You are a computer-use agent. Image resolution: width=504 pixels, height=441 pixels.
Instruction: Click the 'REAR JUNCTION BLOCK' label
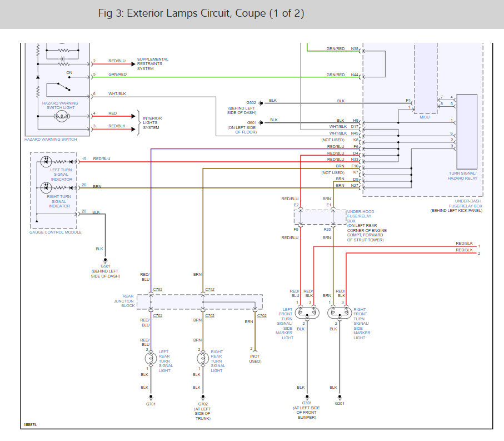[124, 301]
